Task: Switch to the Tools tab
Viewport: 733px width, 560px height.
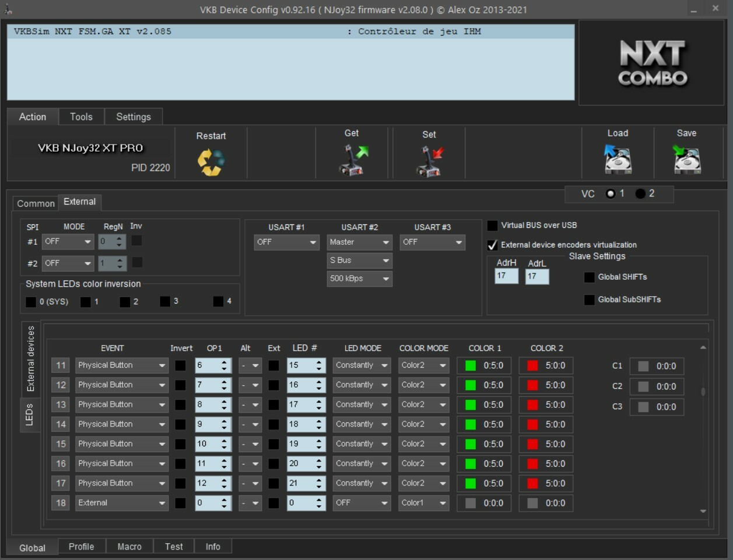Action: point(81,117)
